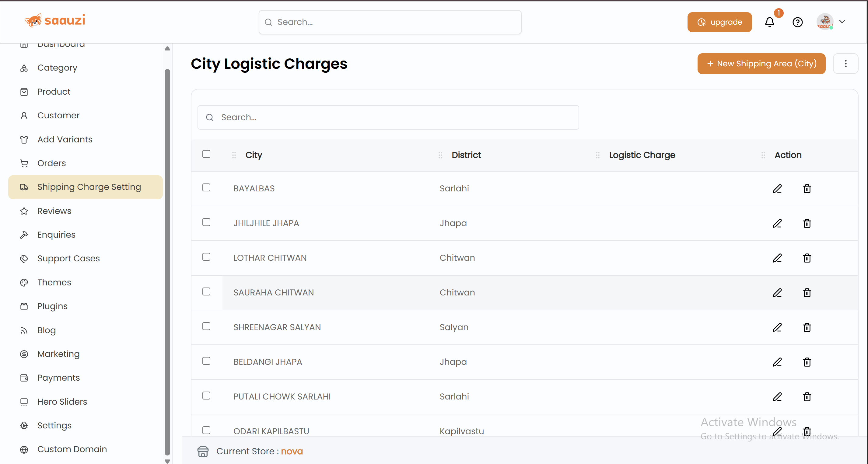Click New Shipping Area (City) button
The width and height of the screenshot is (868, 464).
point(761,64)
